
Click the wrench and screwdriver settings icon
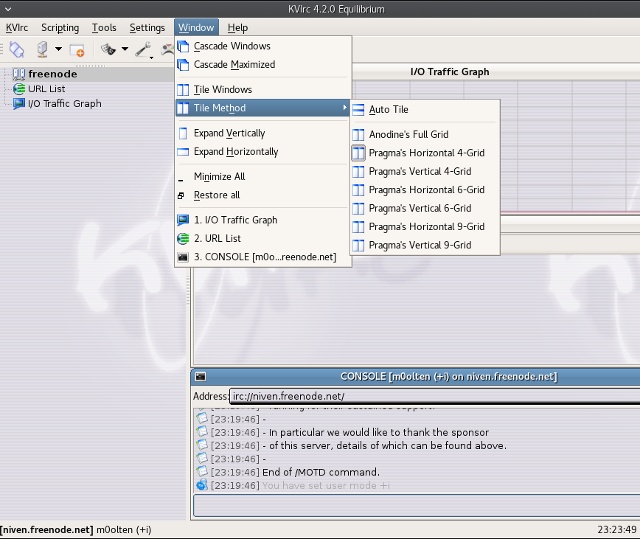[x=144, y=50]
